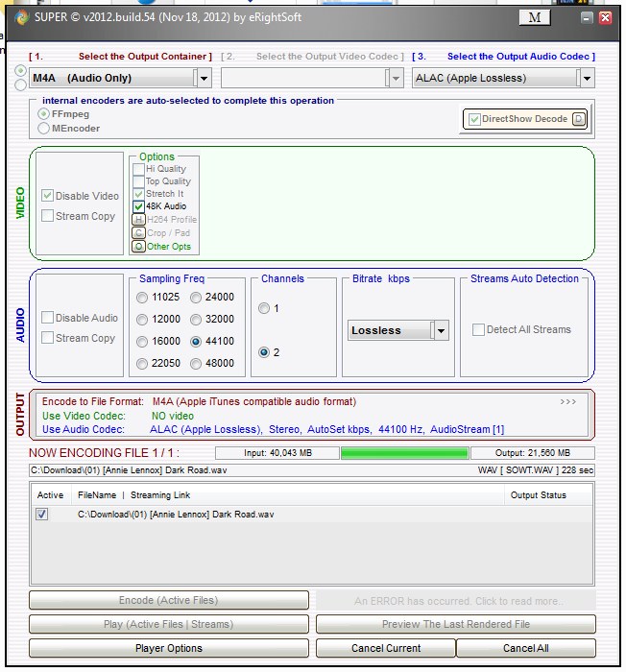This screenshot has width=626, height=672.
Task: Click the Crop / Pad icon
Action: [138, 233]
